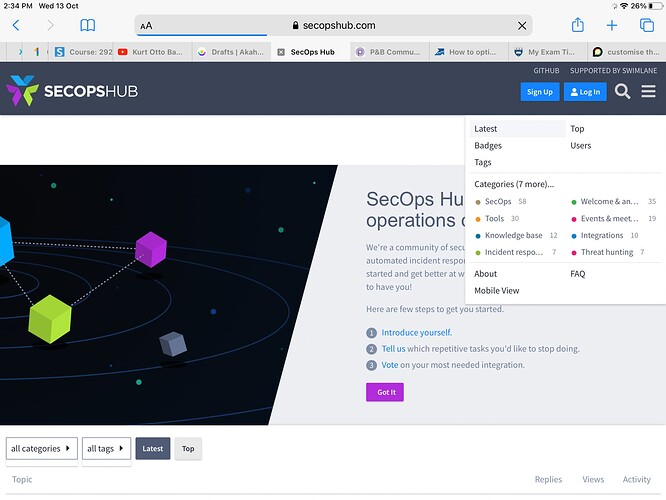The height and width of the screenshot is (500, 666).
Task: Open Badges from the menu
Action: tap(488, 146)
